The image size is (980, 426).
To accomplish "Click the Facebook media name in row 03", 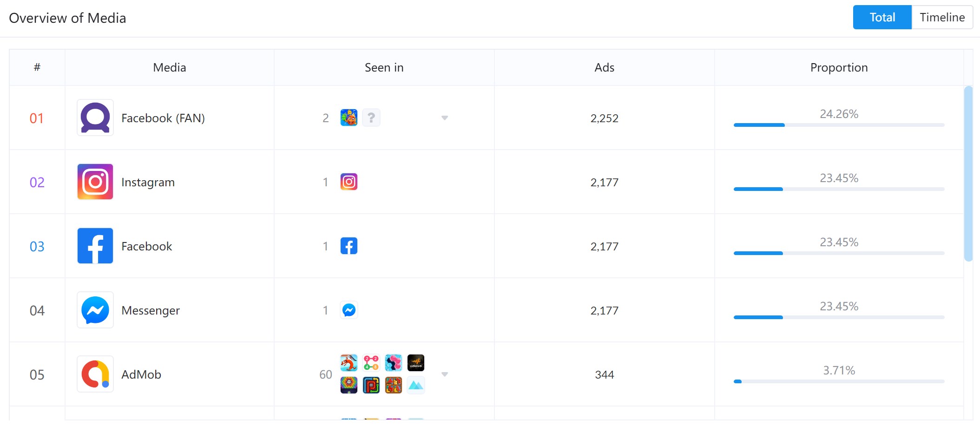I will click(147, 246).
